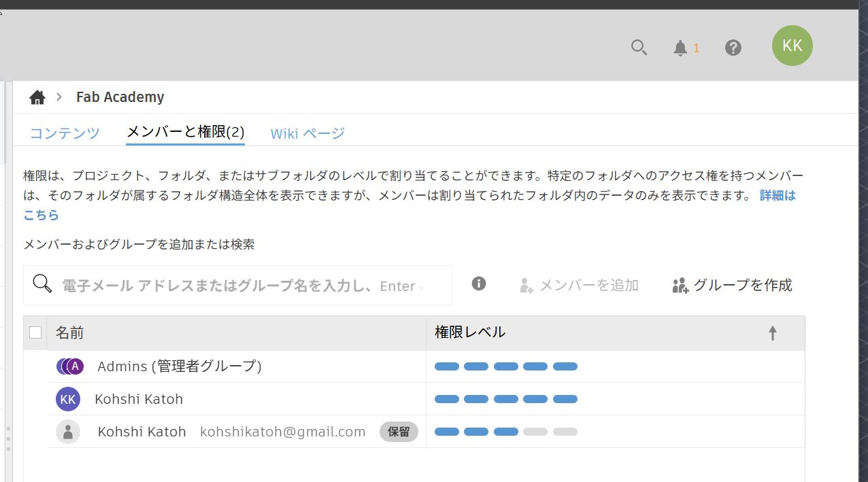Open the 詳細はこちら link
The height and width of the screenshot is (482, 868).
pyautogui.click(x=777, y=196)
